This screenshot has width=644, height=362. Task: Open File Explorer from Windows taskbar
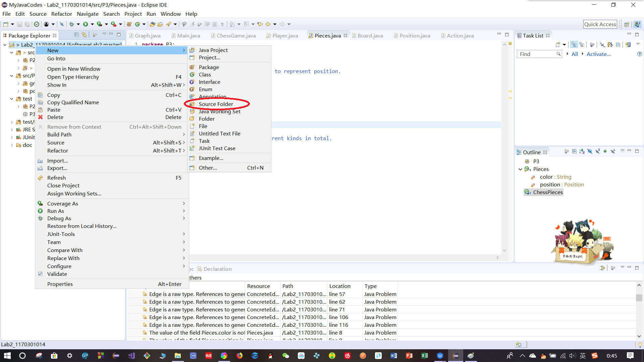tap(177, 356)
